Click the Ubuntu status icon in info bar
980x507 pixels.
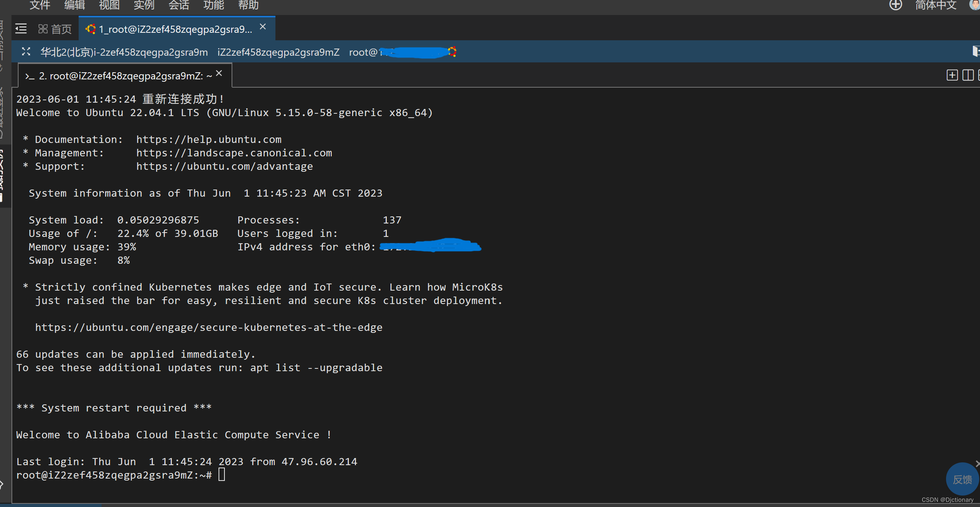(x=452, y=52)
